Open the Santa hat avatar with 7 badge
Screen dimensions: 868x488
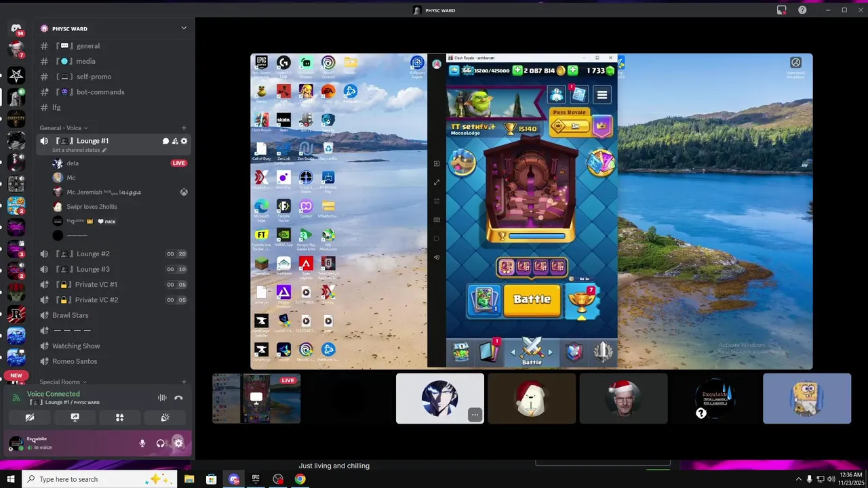16,49
